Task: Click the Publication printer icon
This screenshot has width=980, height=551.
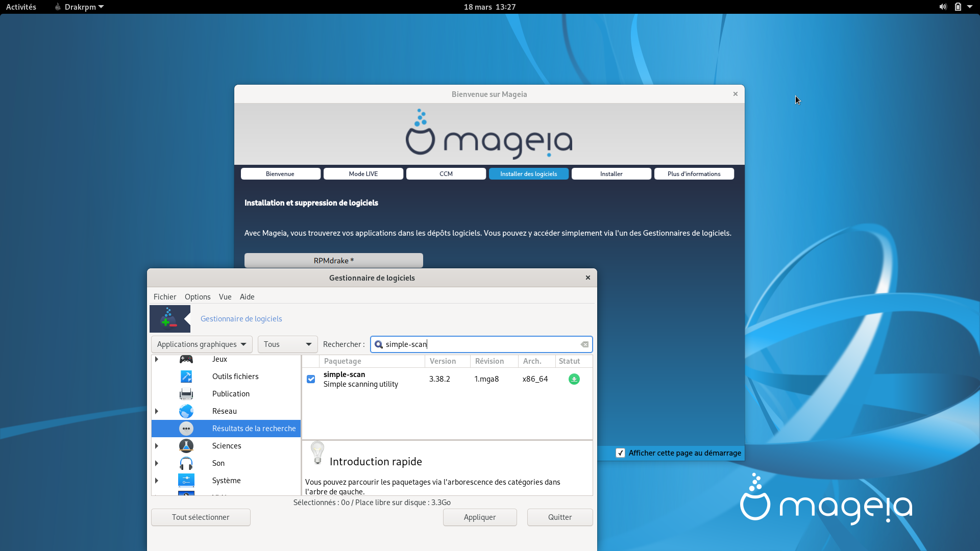Action: coord(186,394)
